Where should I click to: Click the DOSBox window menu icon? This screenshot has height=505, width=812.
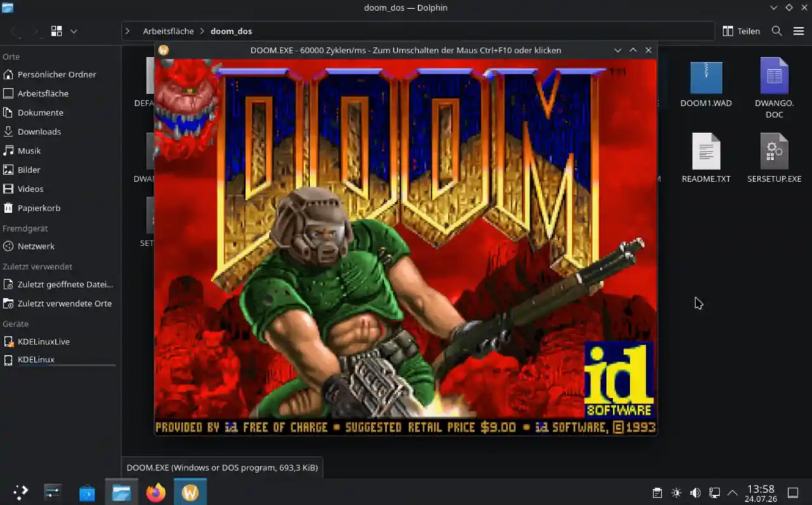[163, 50]
